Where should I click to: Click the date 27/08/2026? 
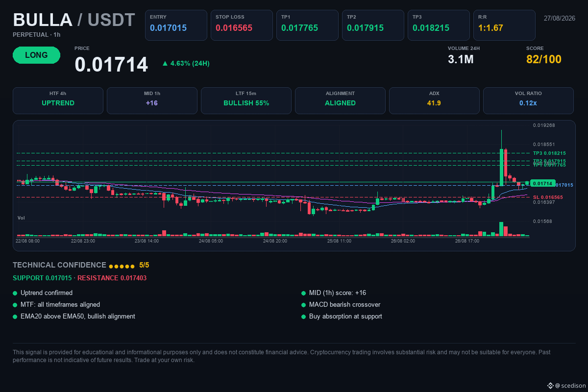pos(560,18)
